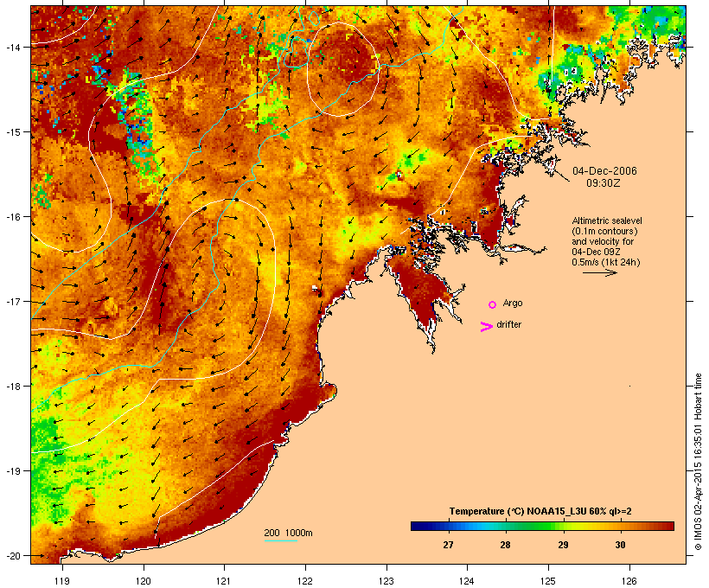The image size is (709, 588).
Task: Click the '119' longitude axis label
Action: click(62, 581)
